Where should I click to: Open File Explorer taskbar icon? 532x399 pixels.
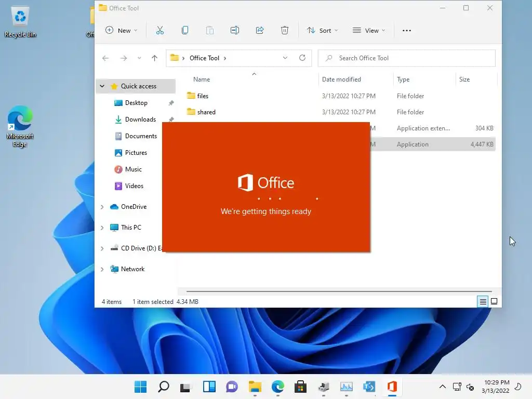click(255, 387)
